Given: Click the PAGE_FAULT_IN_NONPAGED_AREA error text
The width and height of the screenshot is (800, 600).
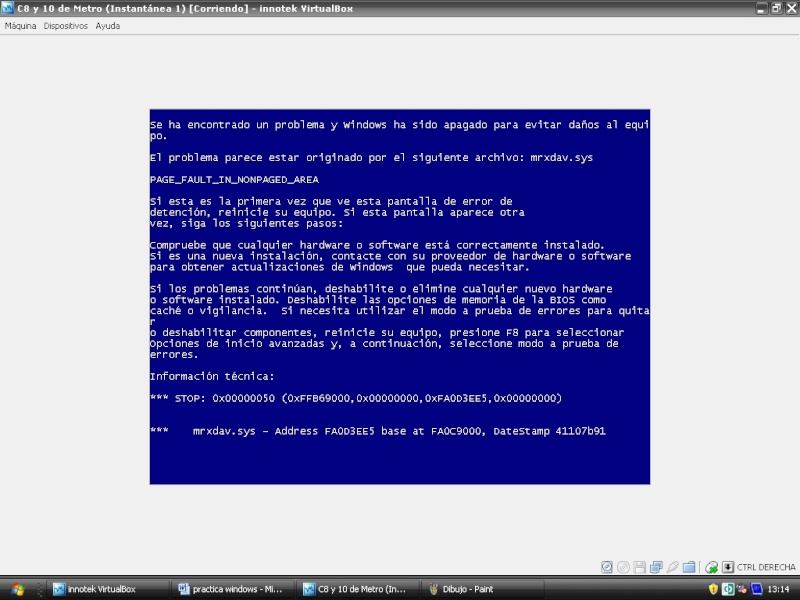Looking at the screenshot, I should tap(234, 180).
